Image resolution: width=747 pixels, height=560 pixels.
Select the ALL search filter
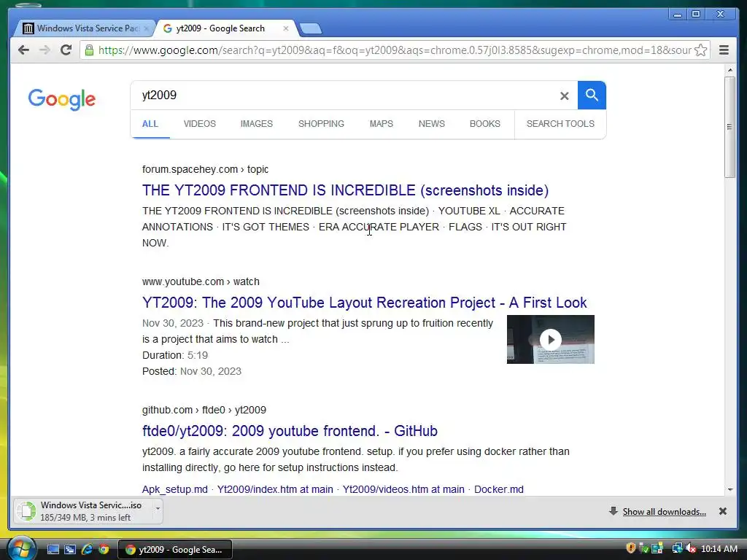(x=150, y=124)
